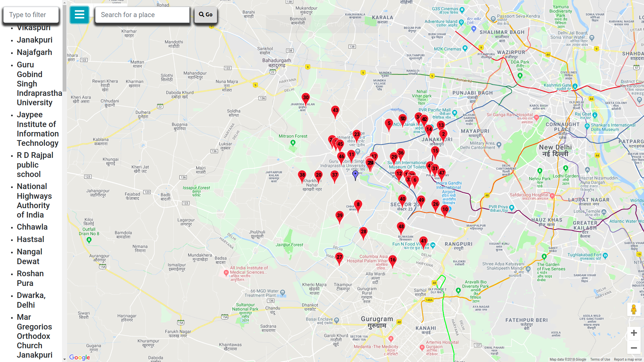This screenshot has width=644, height=362.
Task: Focus the Type to filter box
Action: pos(31,15)
